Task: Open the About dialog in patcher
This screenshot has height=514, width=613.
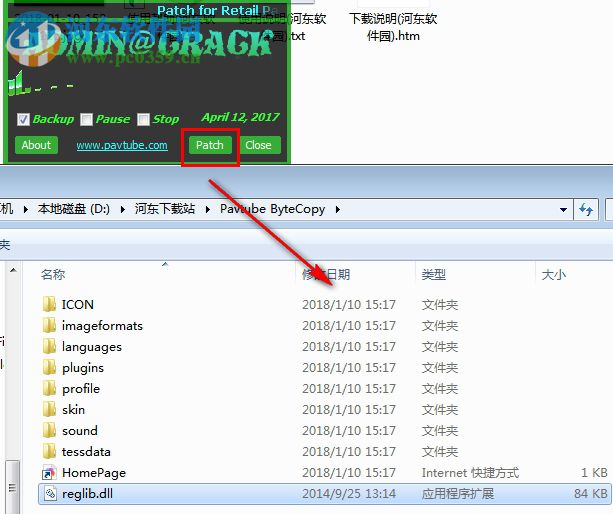Action: pos(36,145)
